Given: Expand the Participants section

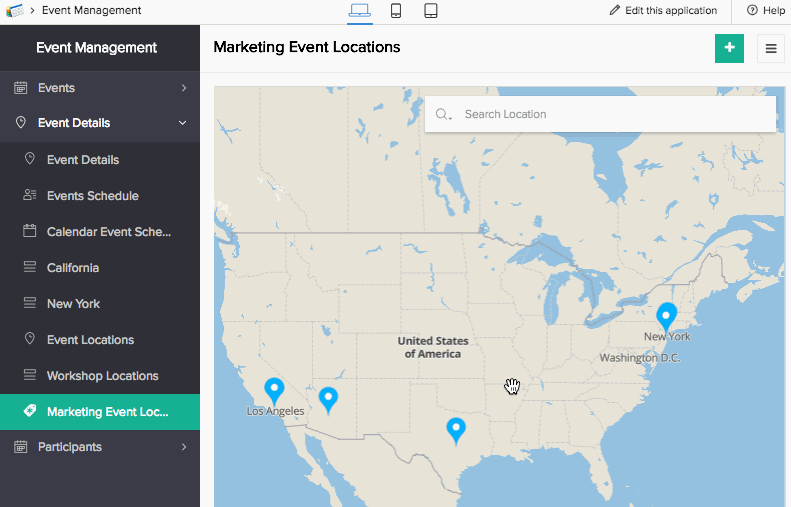Looking at the screenshot, I should click(x=100, y=447).
